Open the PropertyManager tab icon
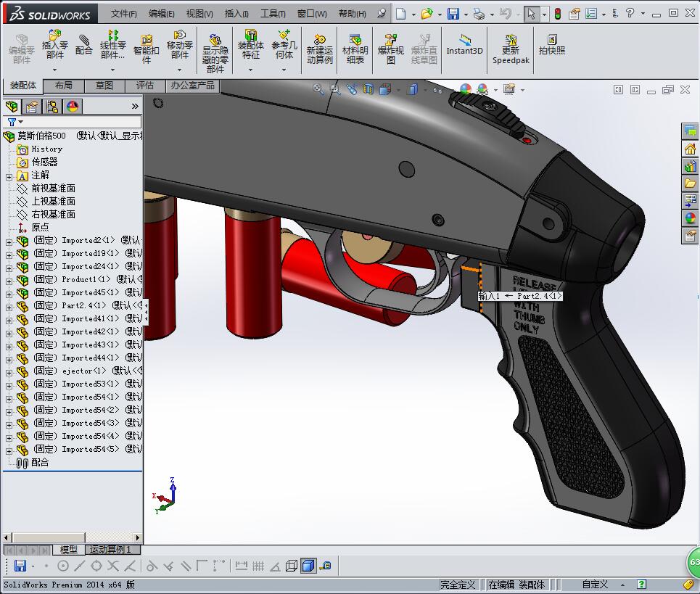The width and height of the screenshot is (700, 594). tap(32, 106)
